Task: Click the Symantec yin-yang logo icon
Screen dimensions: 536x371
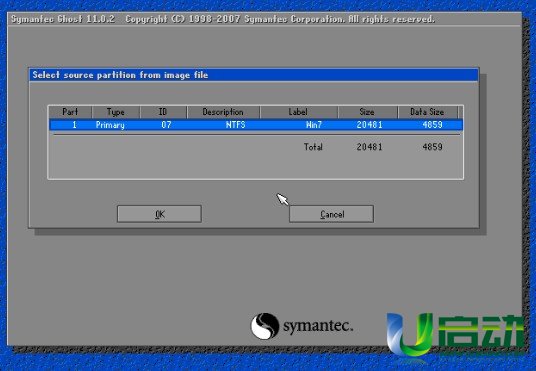Action: pyautogui.click(x=265, y=326)
